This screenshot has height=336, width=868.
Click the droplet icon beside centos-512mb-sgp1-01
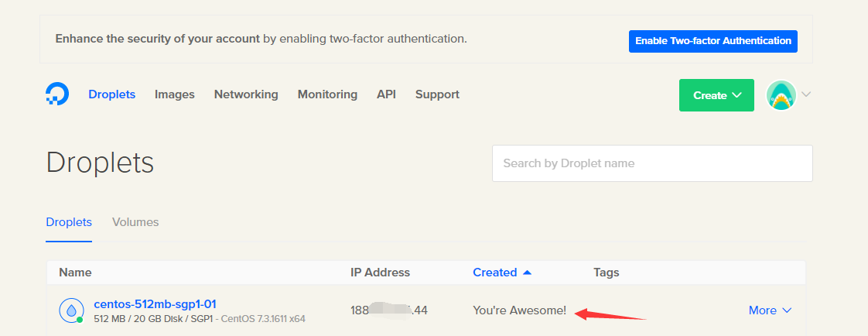(x=71, y=311)
